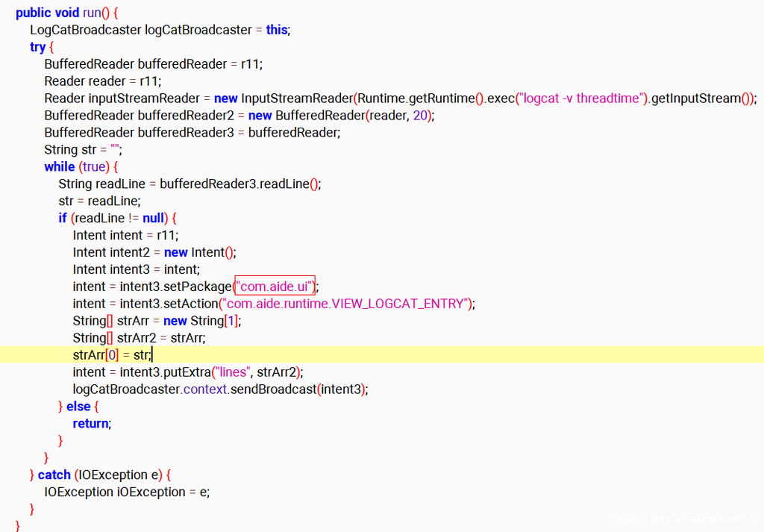The width and height of the screenshot is (764, 532).
Task: Click the public keyword at the top
Action: click(x=34, y=13)
